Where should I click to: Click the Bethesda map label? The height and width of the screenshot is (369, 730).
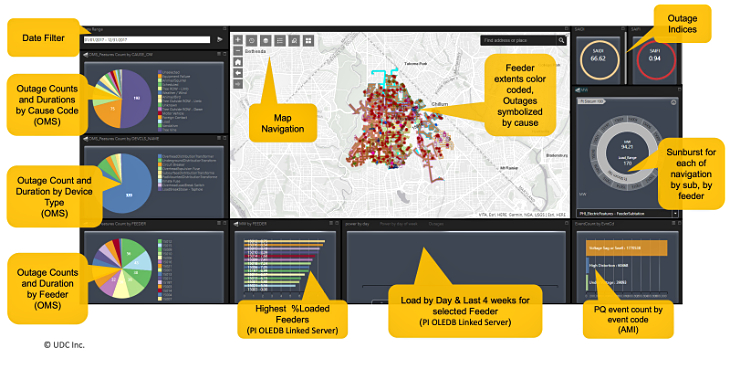(x=256, y=51)
